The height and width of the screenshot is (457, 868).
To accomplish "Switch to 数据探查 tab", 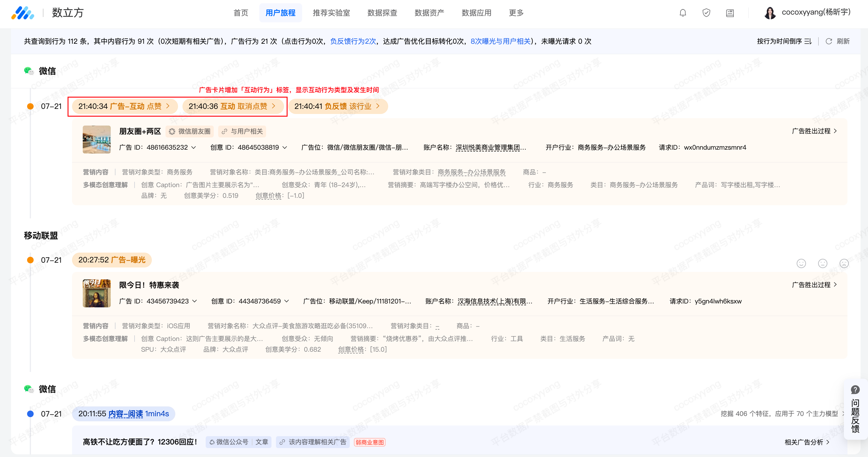I will click(x=382, y=13).
